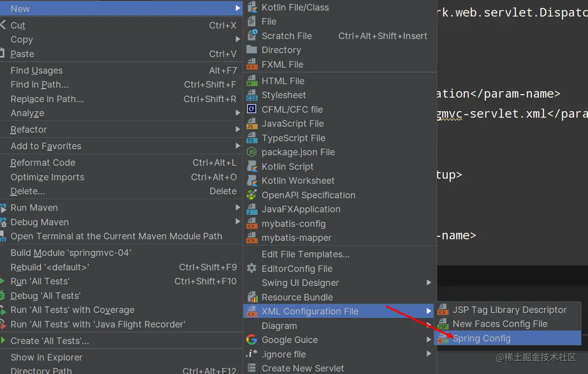This screenshot has width=588, height=374.
Task: Select Find in Path... entry
Action: pos(121,85)
